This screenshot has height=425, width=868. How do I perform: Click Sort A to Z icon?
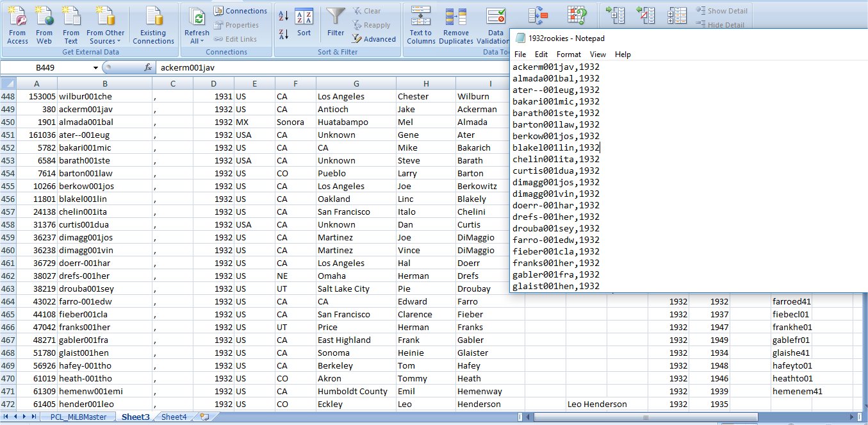[x=284, y=17]
